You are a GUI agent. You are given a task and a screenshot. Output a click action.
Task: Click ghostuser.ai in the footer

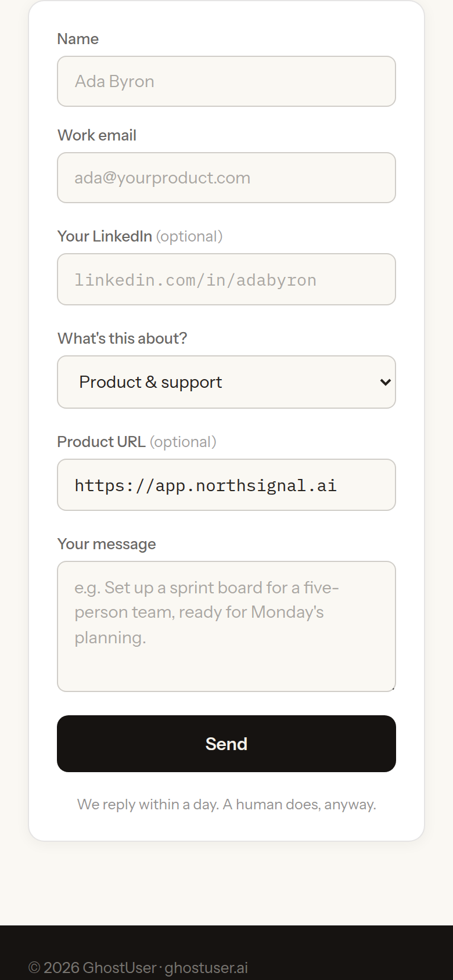point(206,968)
